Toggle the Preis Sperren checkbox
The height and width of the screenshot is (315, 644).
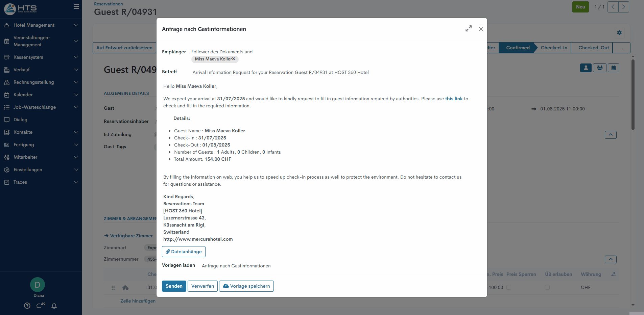pos(509,287)
